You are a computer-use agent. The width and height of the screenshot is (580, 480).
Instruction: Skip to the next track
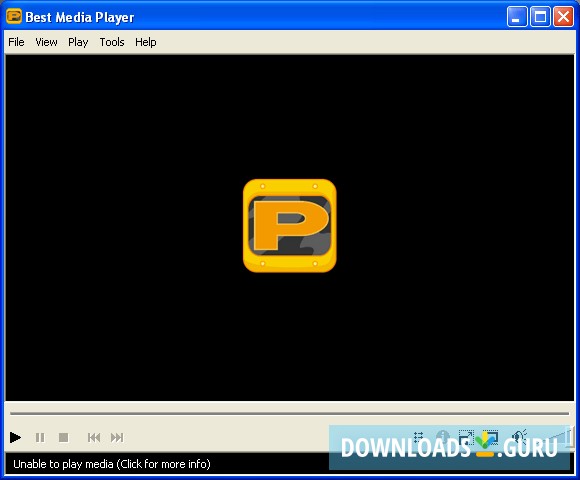pyautogui.click(x=117, y=437)
